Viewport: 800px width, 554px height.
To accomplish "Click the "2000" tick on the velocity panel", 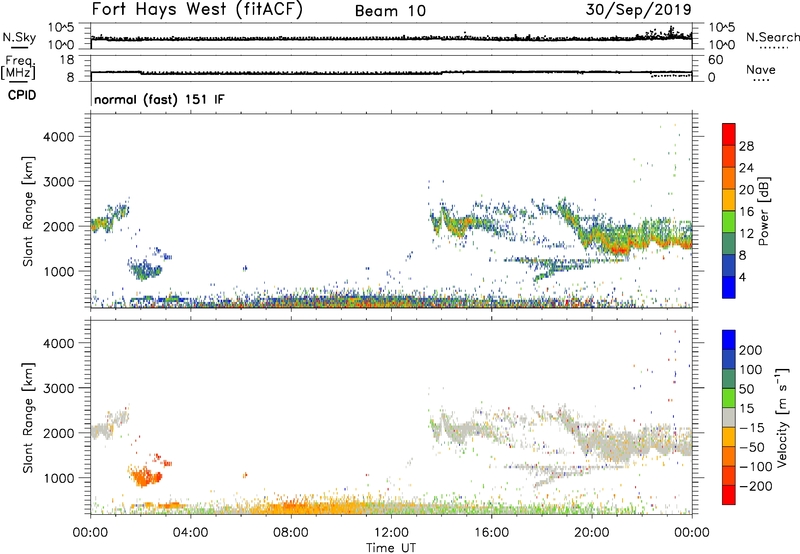I will pos(59,433).
